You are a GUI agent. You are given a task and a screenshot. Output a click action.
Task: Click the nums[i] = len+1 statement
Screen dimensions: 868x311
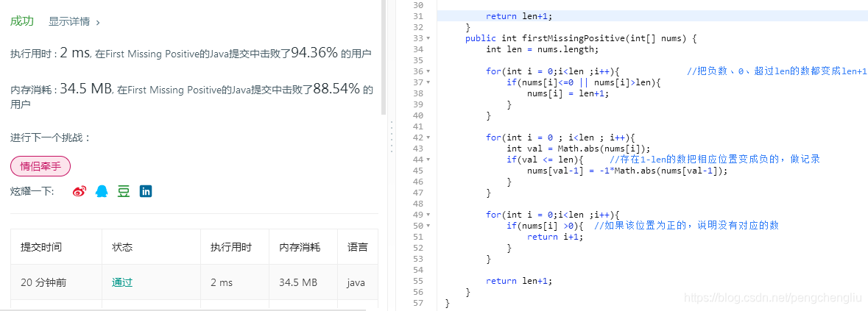coord(568,93)
